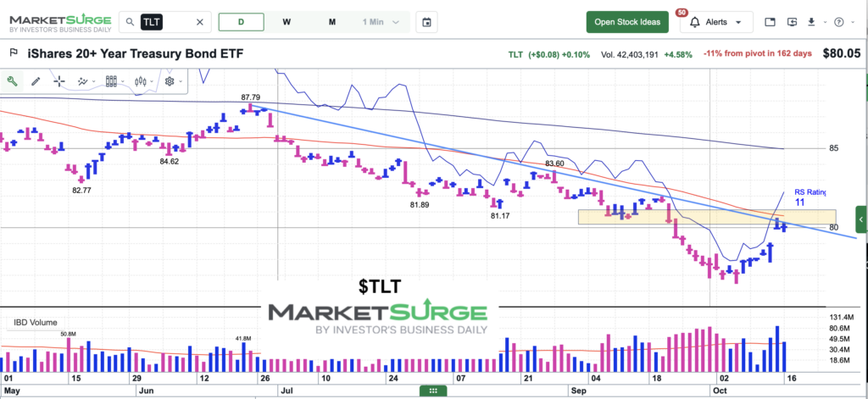Click the TLT (+$0.08) +0.10% change text
This screenshot has width=868, height=399.
pyautogui.click(x=549, y=54)
